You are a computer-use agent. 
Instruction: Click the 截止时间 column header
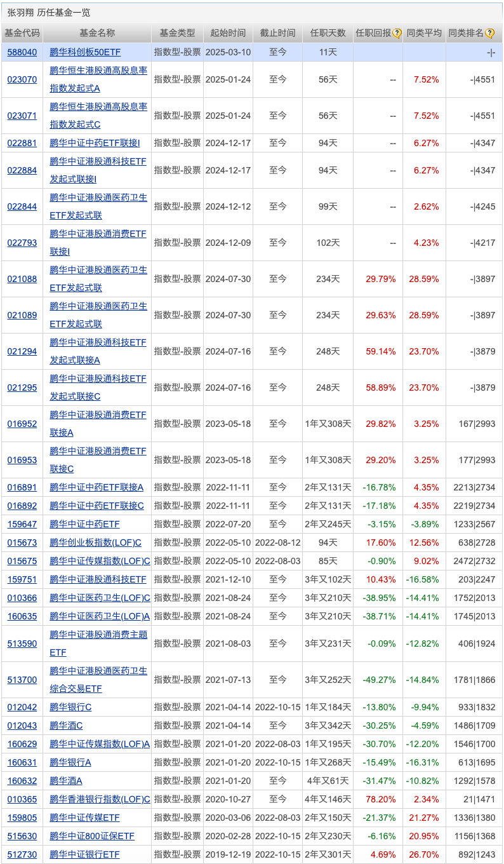(278, 34)
